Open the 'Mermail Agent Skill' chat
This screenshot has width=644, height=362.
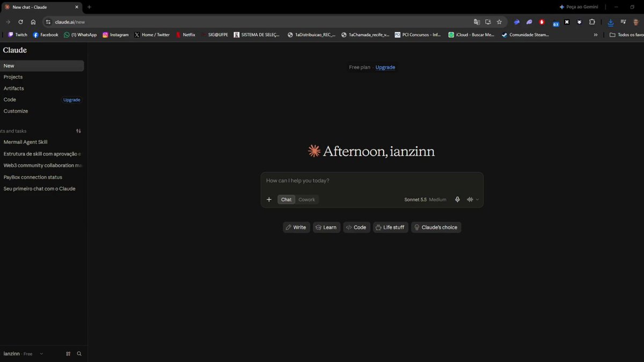42,142
